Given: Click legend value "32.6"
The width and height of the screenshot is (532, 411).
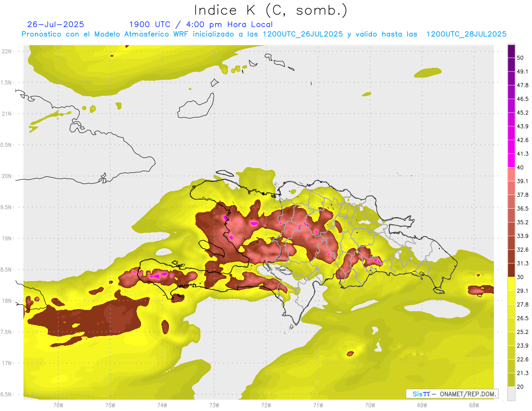Looking at the screenshot, I should click(522, 250).
